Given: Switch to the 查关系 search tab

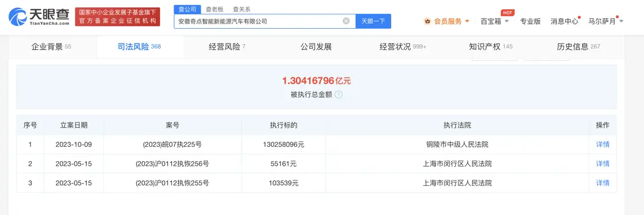Looking at the screenshot, I should (x=242, y=9).
